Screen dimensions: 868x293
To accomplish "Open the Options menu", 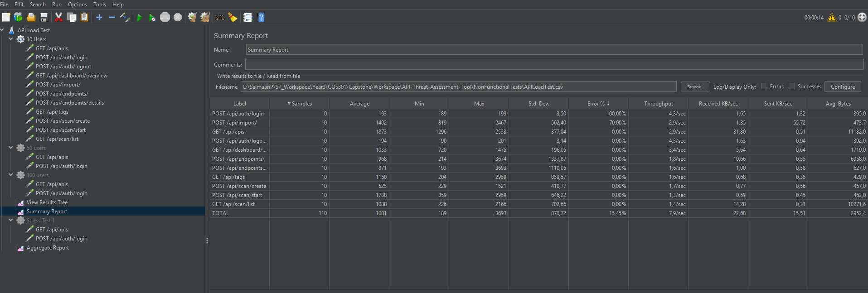I will click(x=77, y=5).
